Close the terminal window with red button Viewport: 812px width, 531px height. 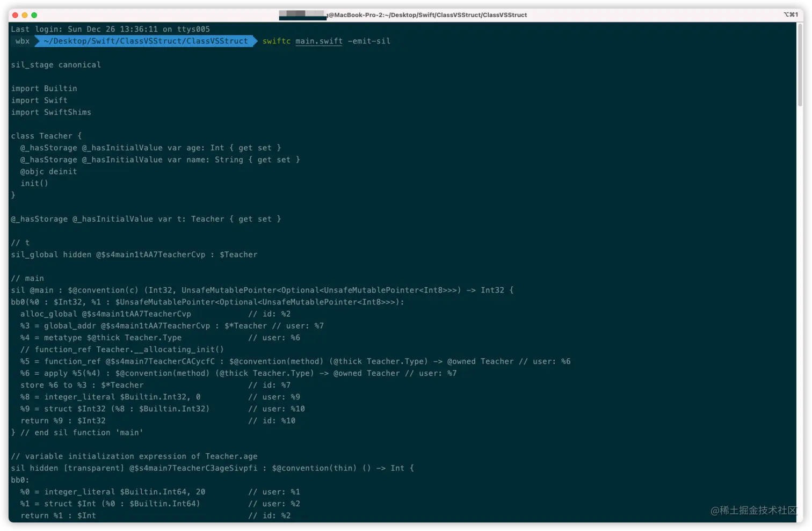[15, 15]
